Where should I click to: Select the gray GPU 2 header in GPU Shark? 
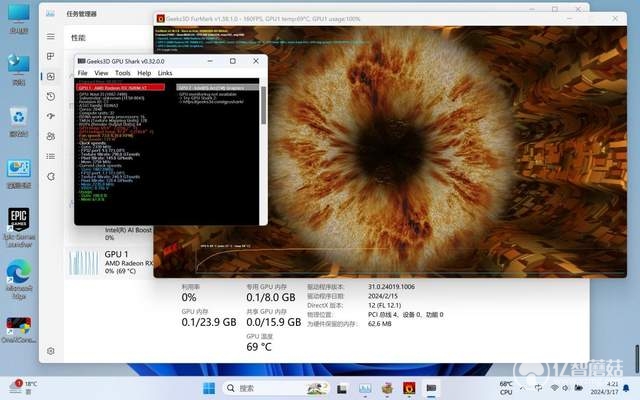click(218, 87)
